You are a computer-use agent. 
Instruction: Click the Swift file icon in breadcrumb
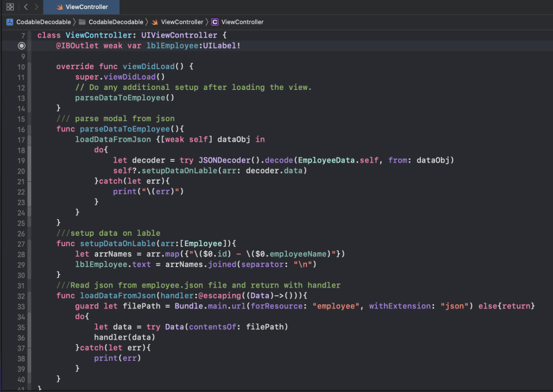click(154, 22)
